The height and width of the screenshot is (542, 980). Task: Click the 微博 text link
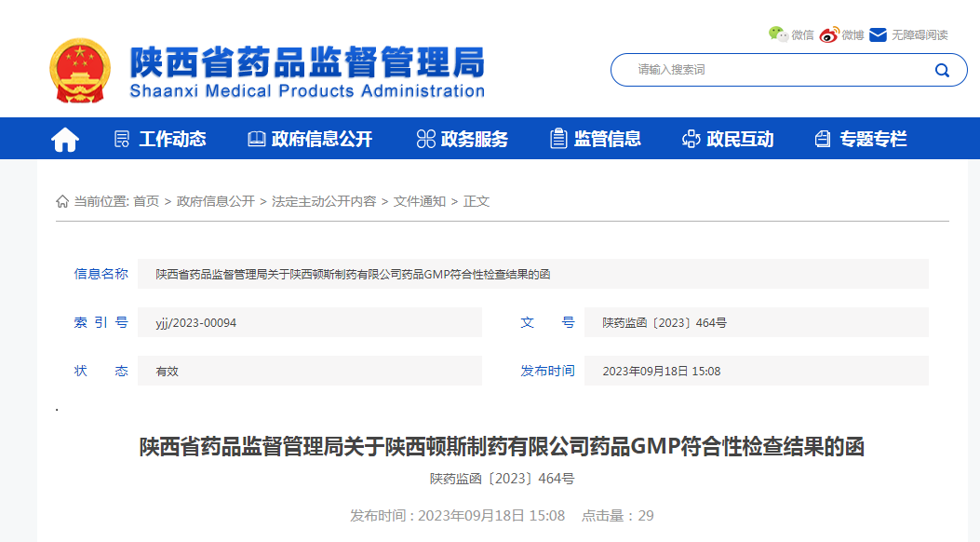(x=852, y=35)
